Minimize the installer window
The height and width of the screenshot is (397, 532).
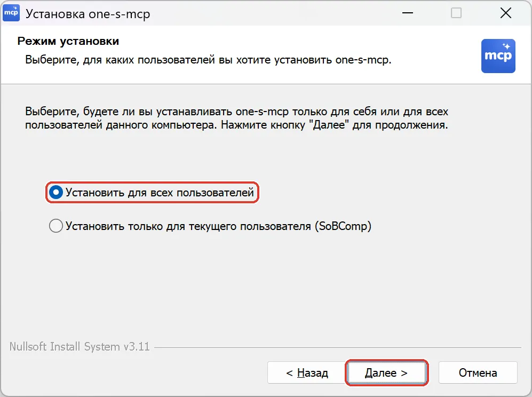coord(408,13)
